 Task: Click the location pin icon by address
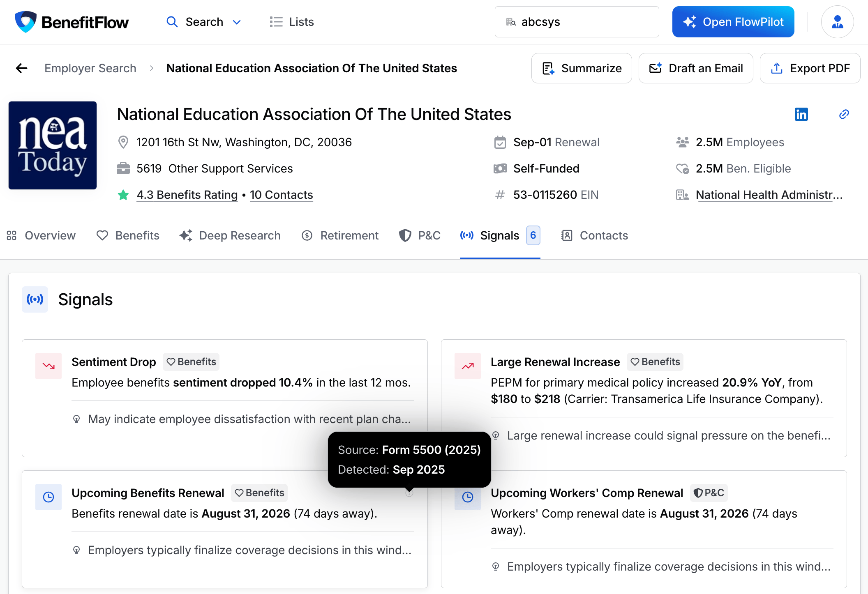click(x=123, y=142)
